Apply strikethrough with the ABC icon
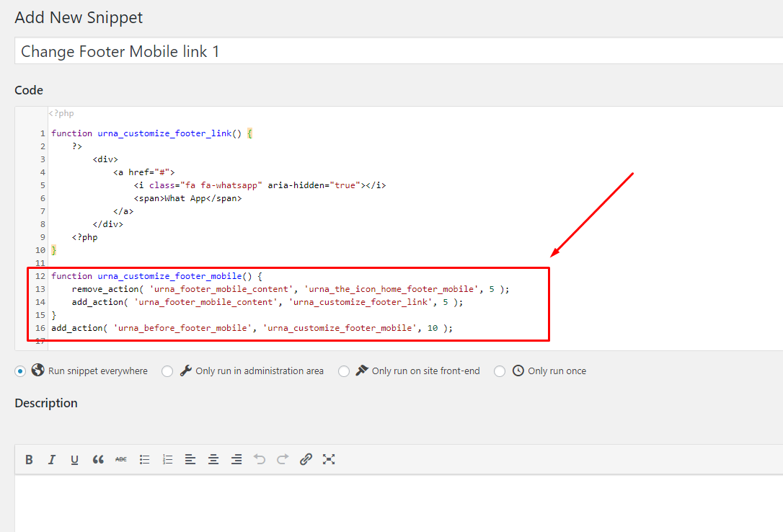The width and height of the screenshot is (783, 532). 121,460
